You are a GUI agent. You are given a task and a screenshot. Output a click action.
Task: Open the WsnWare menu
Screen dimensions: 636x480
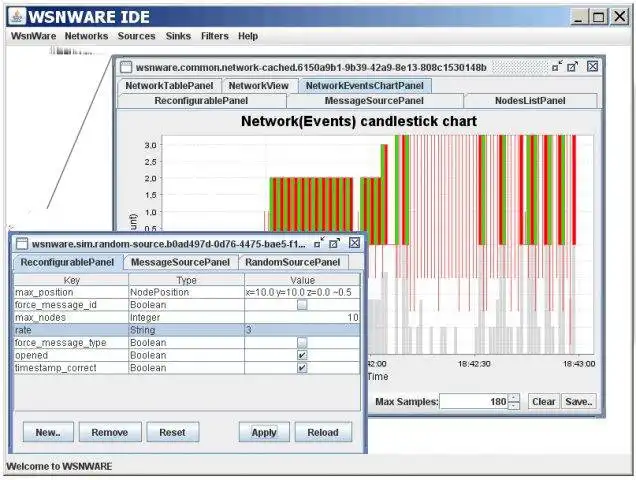tap(33, 36)
